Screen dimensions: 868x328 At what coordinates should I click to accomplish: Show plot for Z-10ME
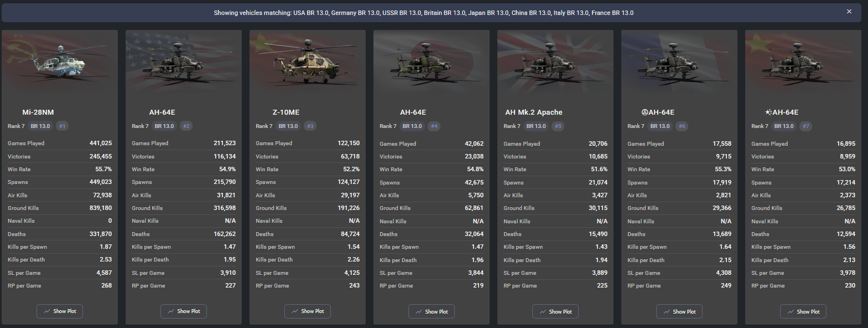pyautogui.click(x=308, y=311)
